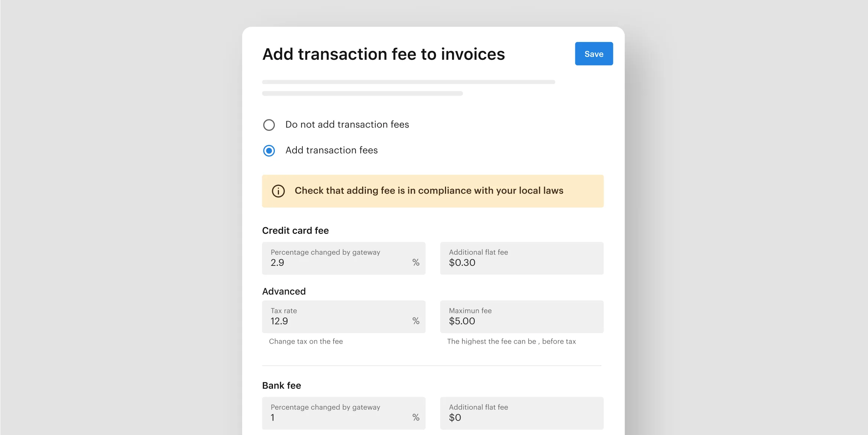Expand the Credit card fee section
The image size is (868, 435).
295,230
